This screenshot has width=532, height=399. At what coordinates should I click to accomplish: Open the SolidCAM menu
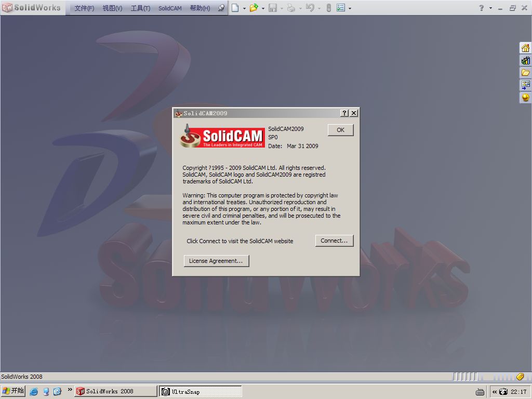[x=170, y=8]
